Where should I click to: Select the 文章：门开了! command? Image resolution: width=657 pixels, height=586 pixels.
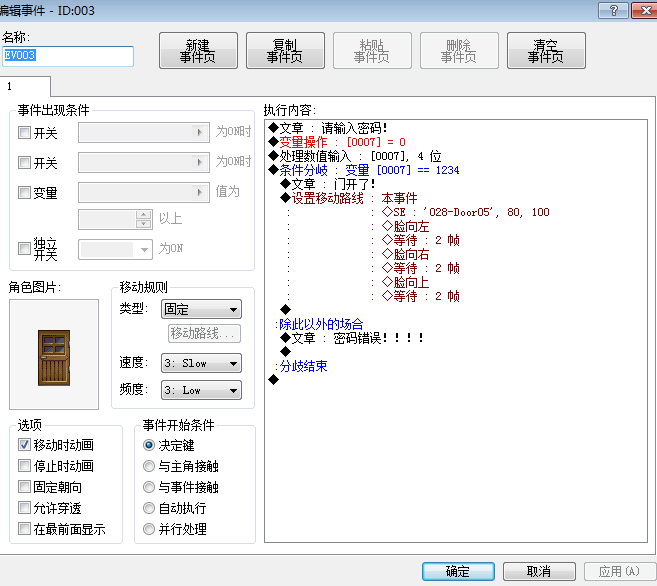(328, 184)
